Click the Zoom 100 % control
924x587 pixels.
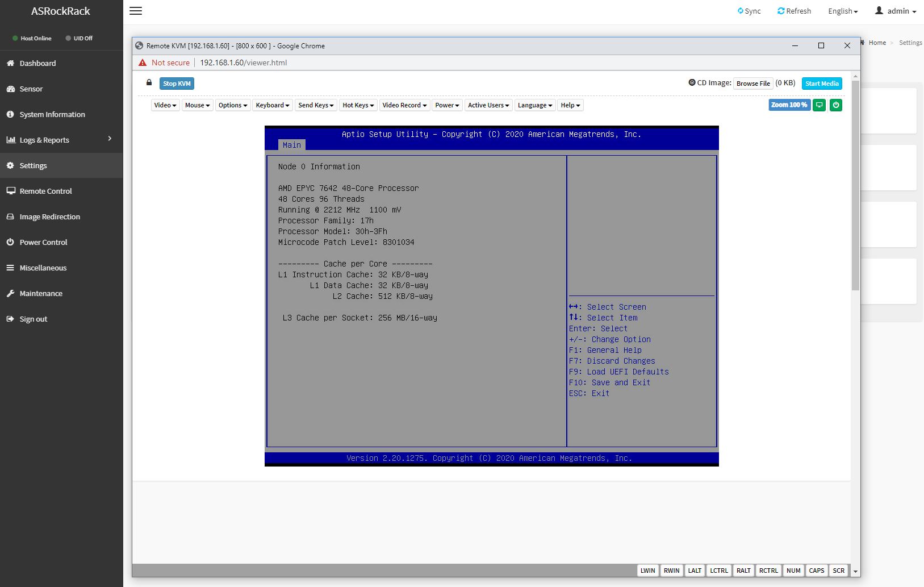point(789,105)
